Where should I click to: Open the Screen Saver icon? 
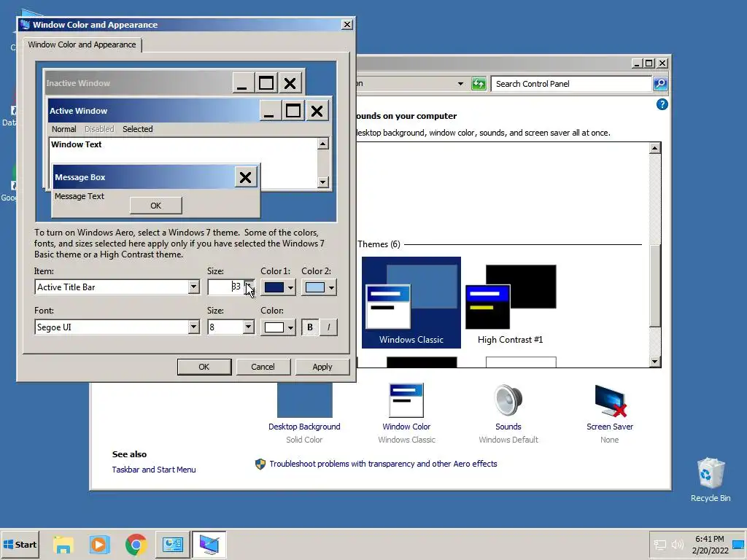[610, 400]
